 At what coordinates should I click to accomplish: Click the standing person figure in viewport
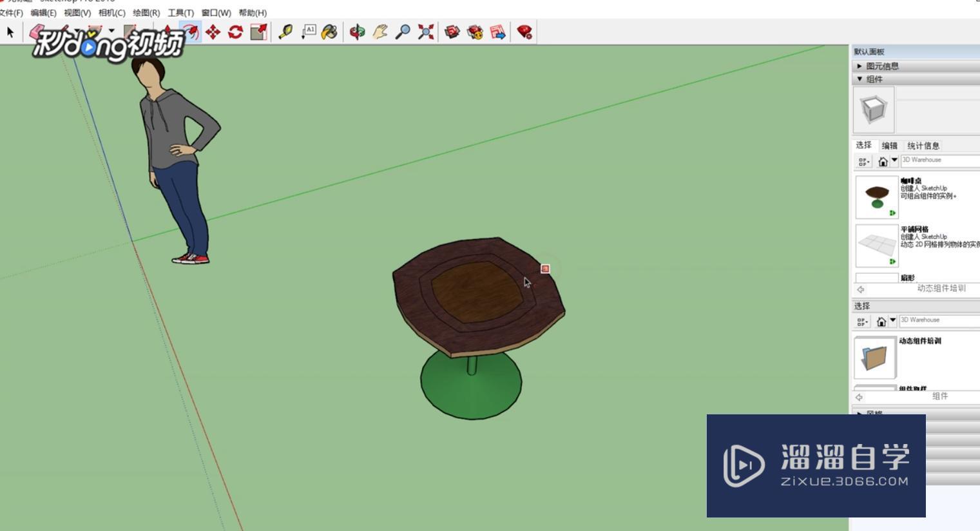[x=177, y=161]
